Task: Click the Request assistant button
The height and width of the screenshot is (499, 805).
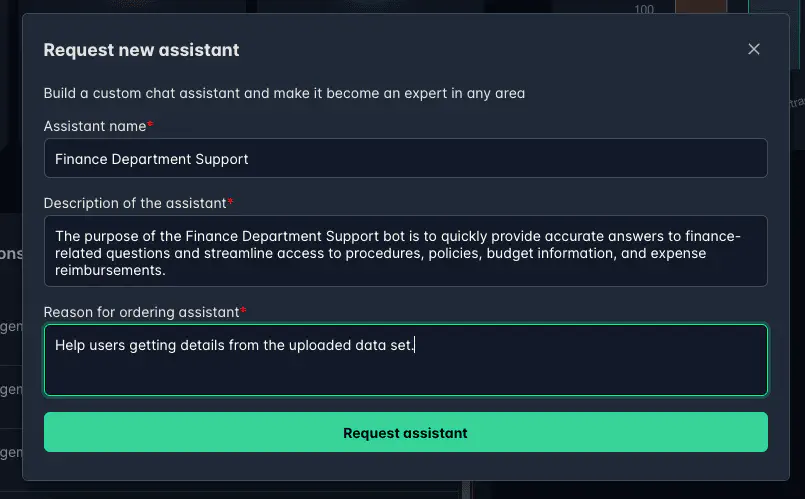Action: tap(405, 433)
